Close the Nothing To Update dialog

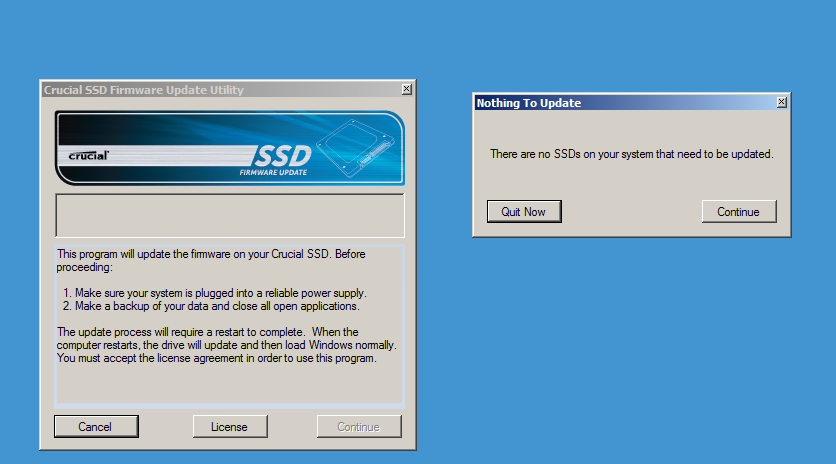click(782, 102)
